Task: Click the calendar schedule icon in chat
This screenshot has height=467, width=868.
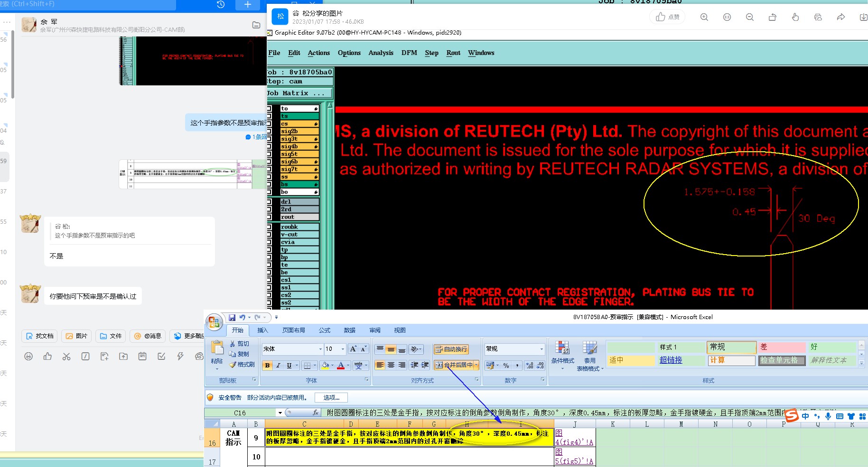Action: click(142, 356)
